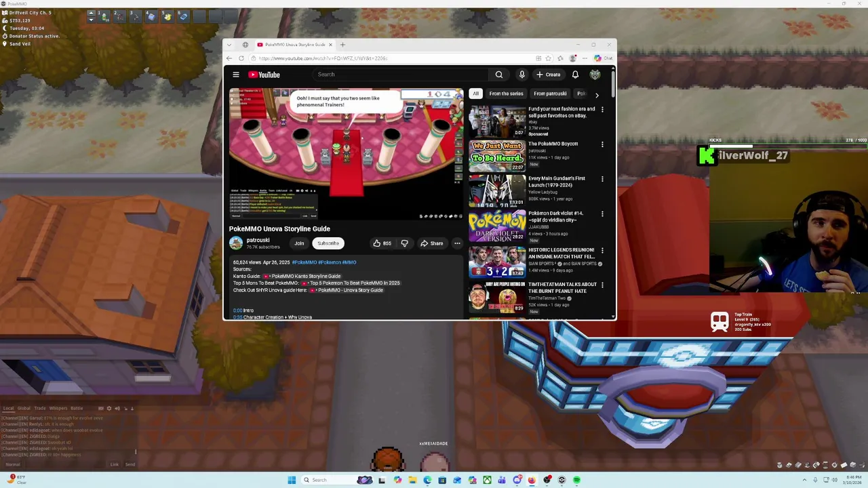This screenshot has height=488, width=868.
Task: Subscribe to patrouski channel
Action: (328, 243)
